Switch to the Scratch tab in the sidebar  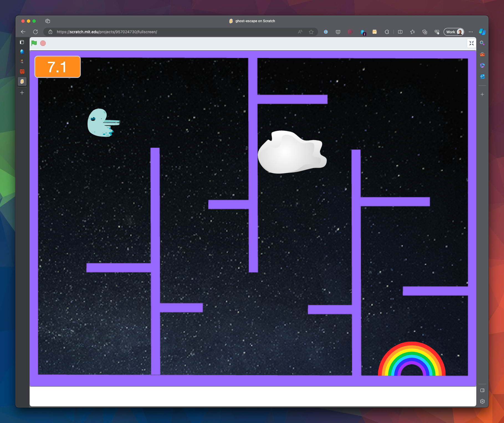click(22, 81)
